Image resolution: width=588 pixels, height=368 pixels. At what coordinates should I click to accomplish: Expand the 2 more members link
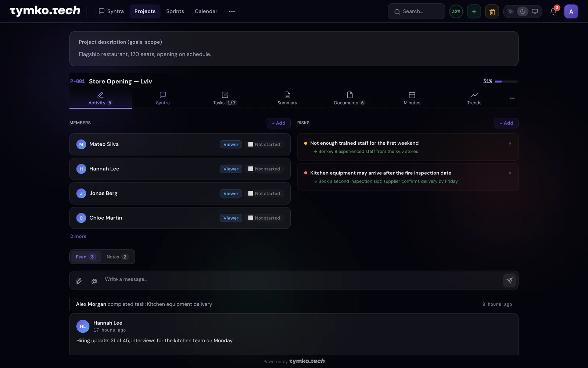point(78,236)
